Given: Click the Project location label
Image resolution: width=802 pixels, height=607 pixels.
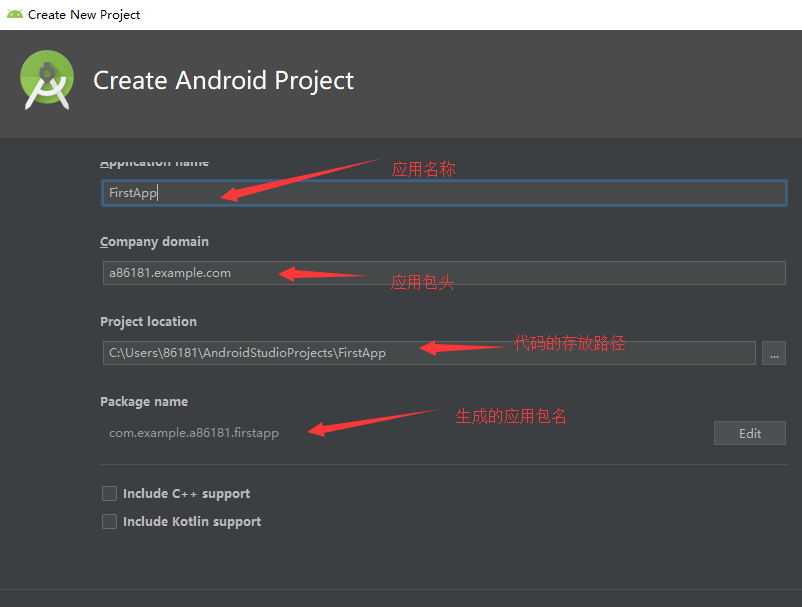Looking at the screenshot, I should click(x=148, y=322).
